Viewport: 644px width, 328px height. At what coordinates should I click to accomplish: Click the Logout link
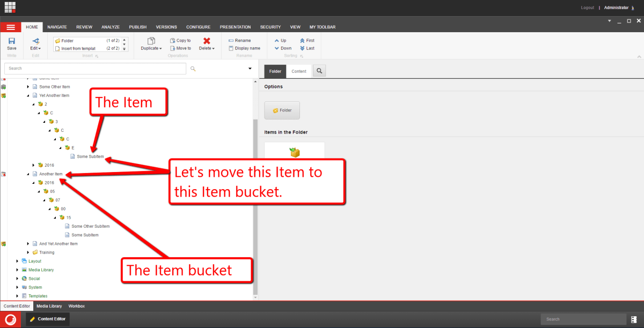click(587, 8)
